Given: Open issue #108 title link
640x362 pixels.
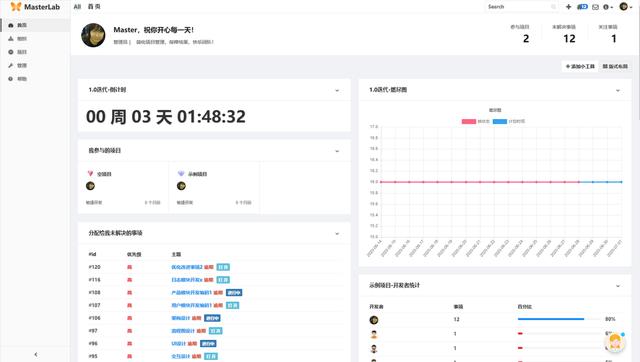Looking at the screenshot, I should click(x=191, y=292).
